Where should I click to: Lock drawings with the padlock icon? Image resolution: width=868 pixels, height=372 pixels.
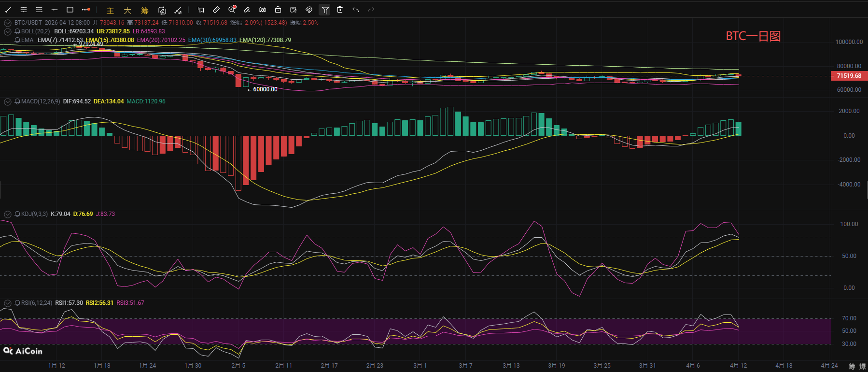tap(278, 10)
